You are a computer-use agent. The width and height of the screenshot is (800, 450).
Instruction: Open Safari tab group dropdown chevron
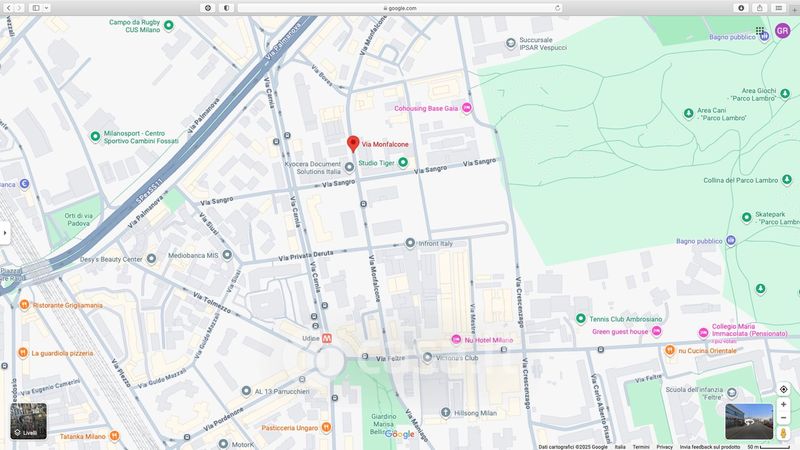47,7
